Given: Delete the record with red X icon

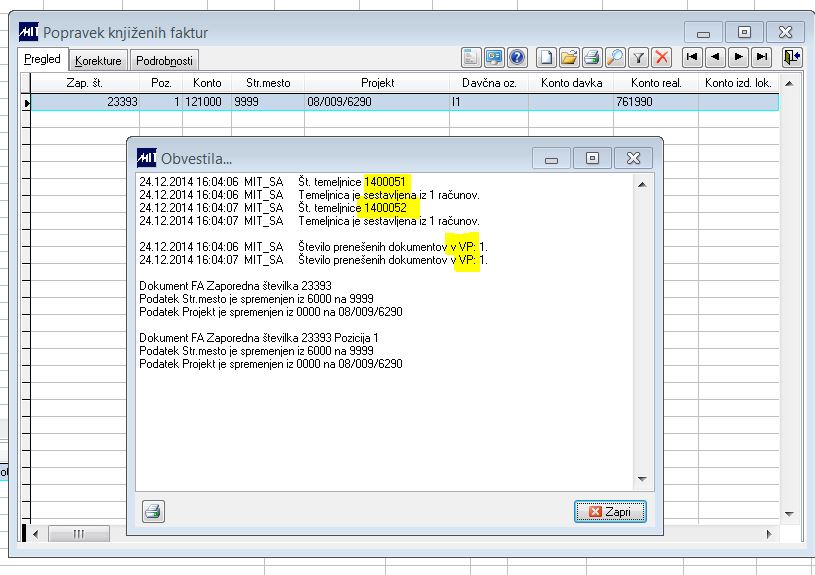Looking at the screenshot, I should (662, 57).
